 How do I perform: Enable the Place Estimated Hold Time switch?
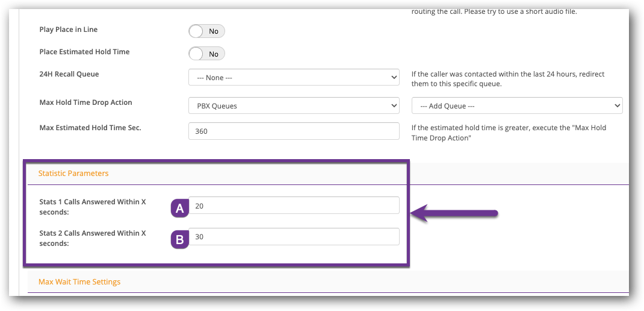206,54
